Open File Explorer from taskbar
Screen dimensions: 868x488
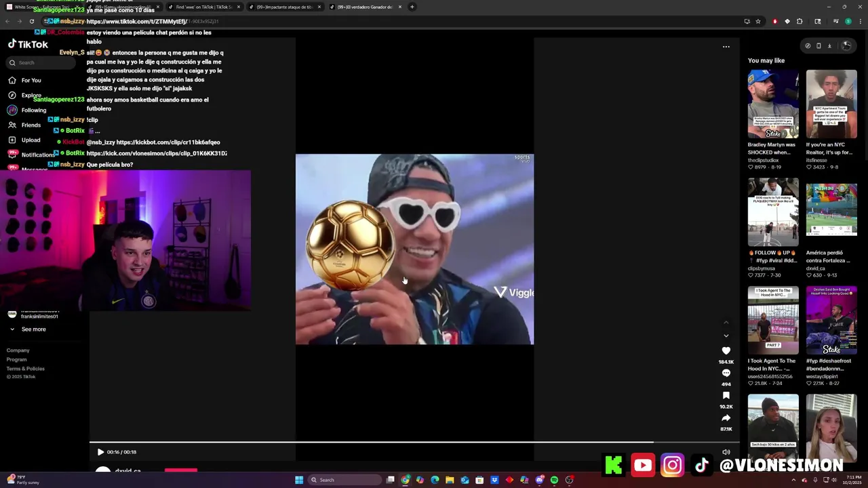pyautogui.click(x=450, y=480)
